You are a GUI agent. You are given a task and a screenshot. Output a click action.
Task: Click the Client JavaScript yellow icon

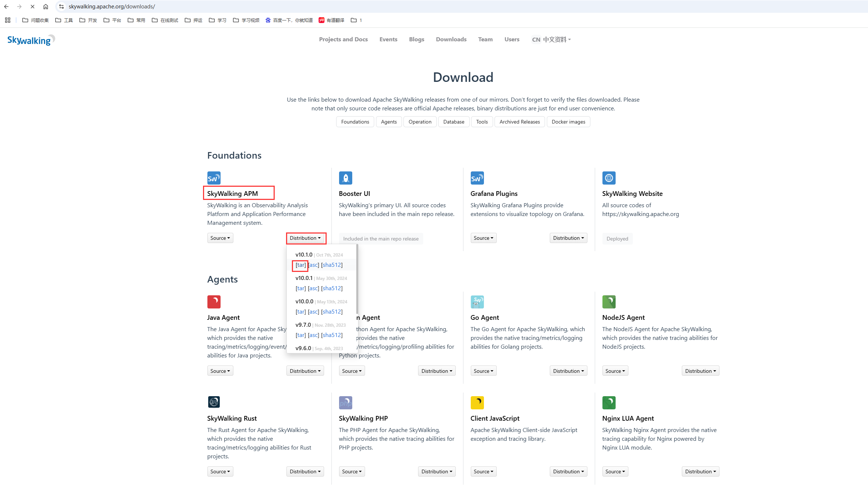coord(477,402)
